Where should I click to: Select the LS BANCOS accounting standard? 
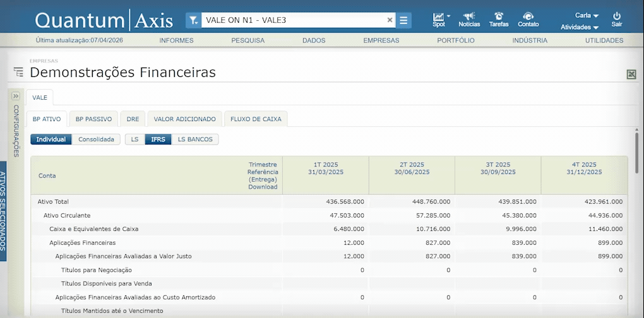(195, 139)
